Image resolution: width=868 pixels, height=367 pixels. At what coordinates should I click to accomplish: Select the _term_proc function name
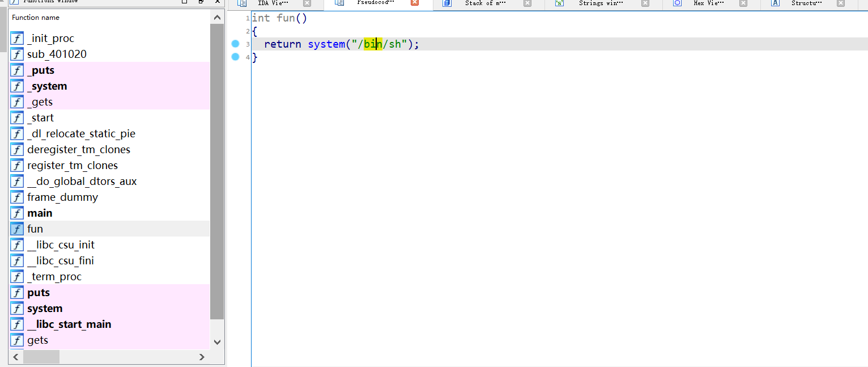54,276
